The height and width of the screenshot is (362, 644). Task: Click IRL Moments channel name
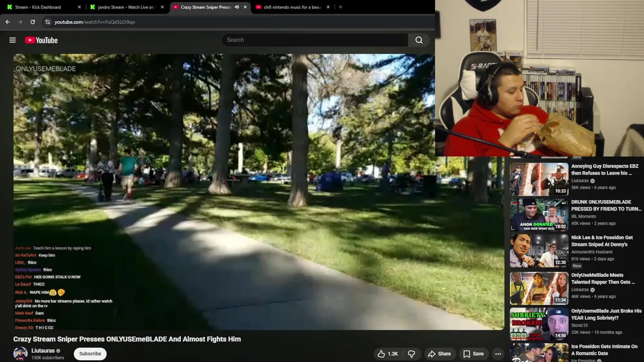click(584, 216)
